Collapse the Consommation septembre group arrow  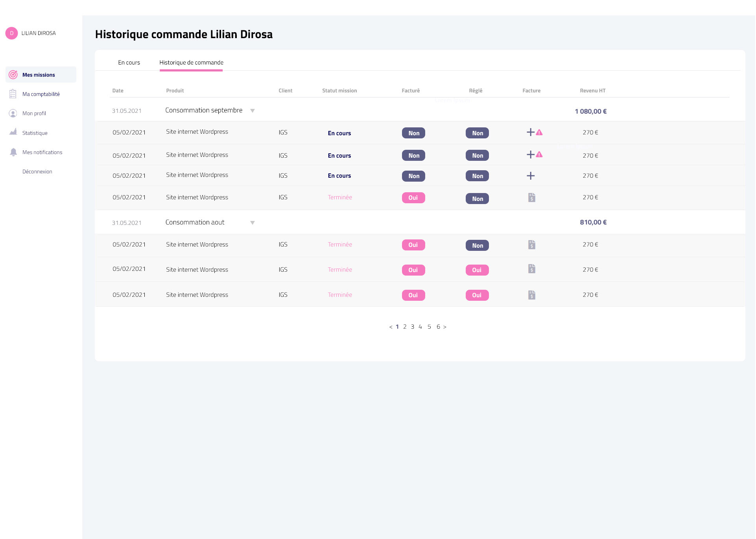tap(253, 111)
